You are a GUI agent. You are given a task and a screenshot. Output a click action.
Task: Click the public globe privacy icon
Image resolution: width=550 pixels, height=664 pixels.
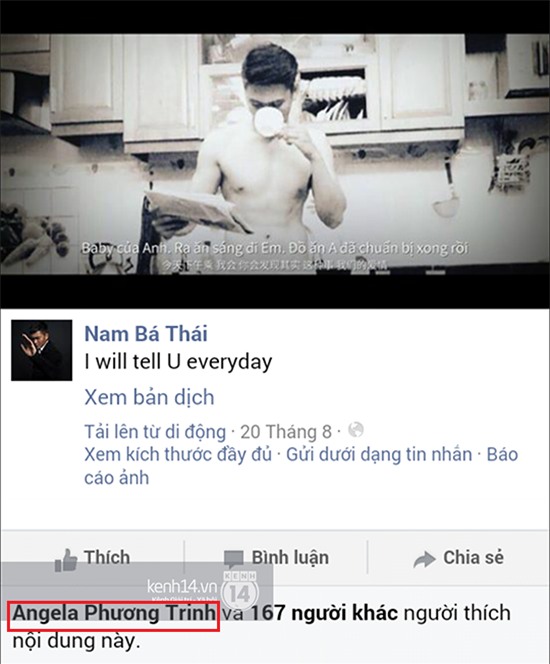356,430
